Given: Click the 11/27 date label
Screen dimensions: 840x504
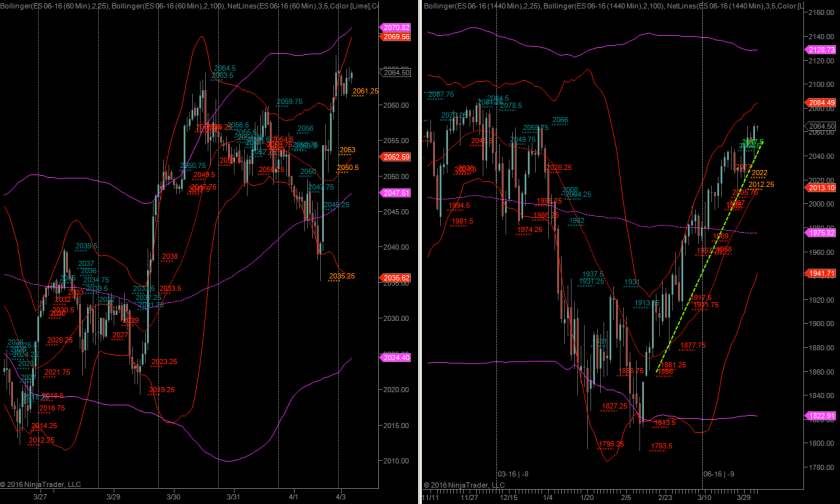Looking at the screenshot, I should [x=469, y=498].
